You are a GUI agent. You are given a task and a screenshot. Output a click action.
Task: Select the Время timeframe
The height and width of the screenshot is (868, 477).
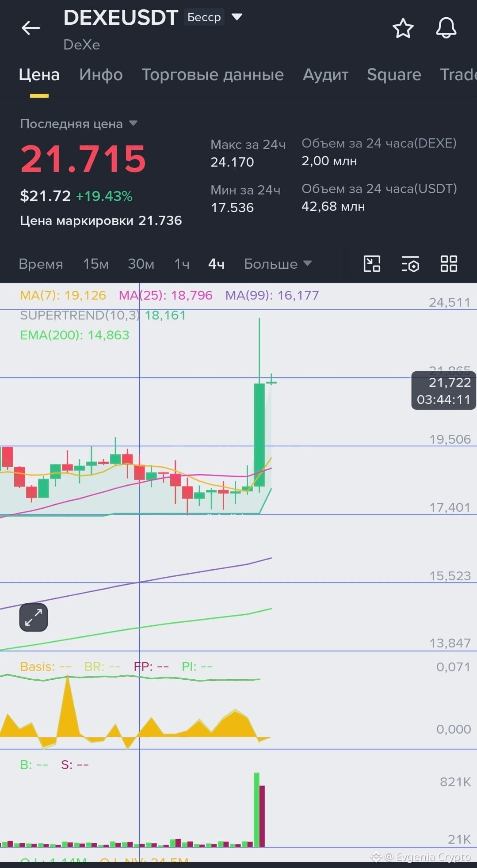[41, 264]
